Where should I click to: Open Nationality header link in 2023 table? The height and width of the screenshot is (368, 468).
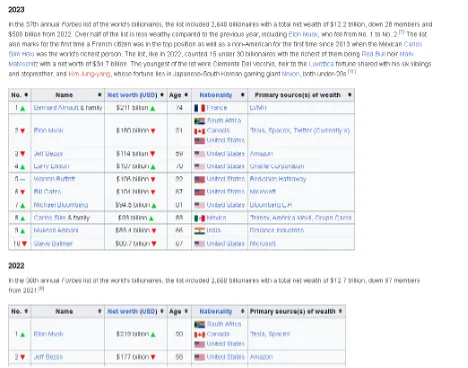pos(216,95)
